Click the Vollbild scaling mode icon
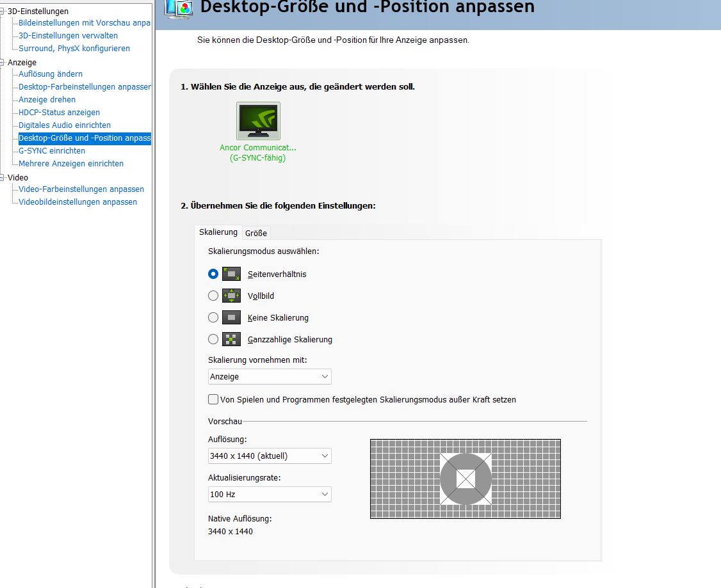 pyautogui.click(x=231, y=296)
